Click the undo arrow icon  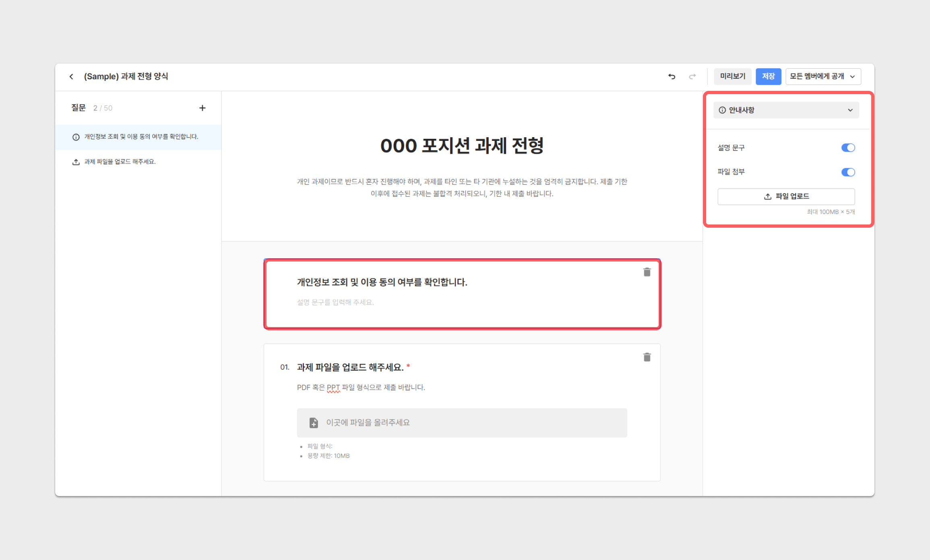672,76
